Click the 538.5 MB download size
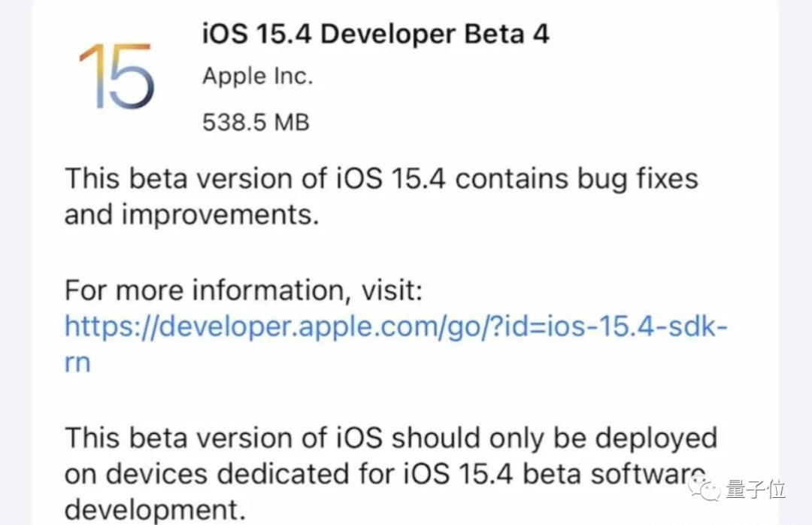Screen dimensions: 812x525 [256, 121]
